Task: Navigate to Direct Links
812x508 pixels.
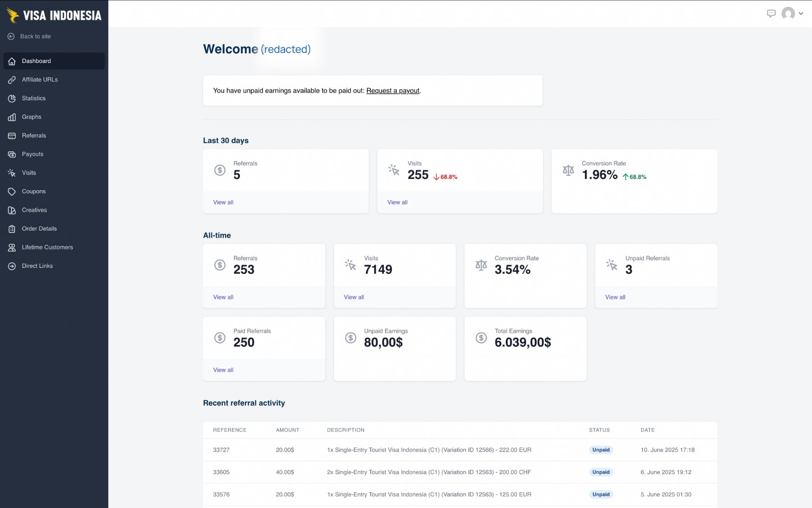Action: pos(37,266)
